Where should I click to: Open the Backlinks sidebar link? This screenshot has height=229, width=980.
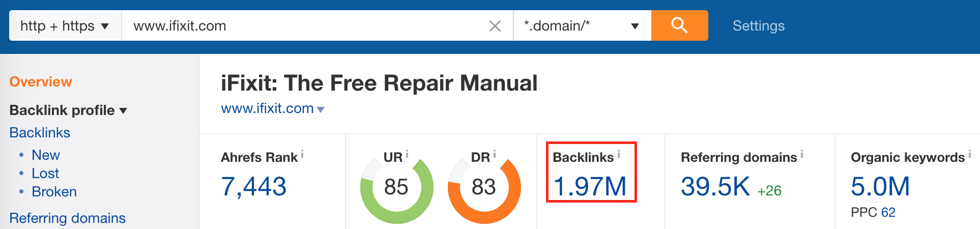click(x=40, y=132)
